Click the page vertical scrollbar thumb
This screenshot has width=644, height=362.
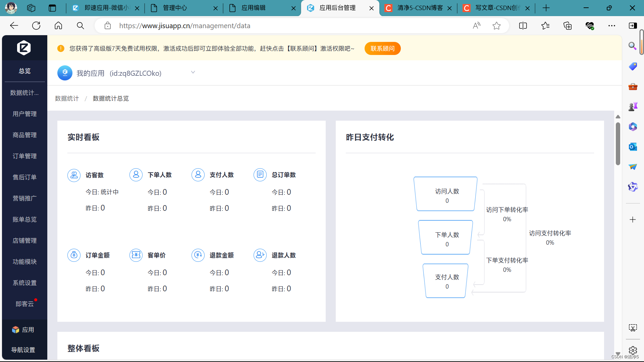[618, 144]
